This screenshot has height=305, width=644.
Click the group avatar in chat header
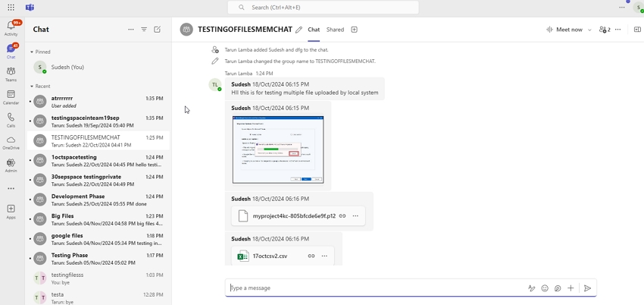pyautogui.click(x=186, y=30)
